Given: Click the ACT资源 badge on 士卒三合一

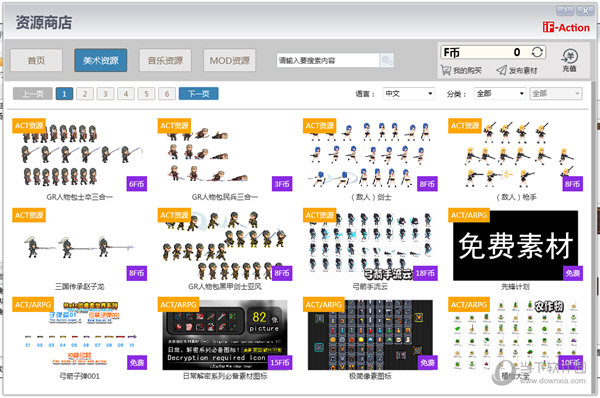Looking at the screenshot, I should (29, 126).
